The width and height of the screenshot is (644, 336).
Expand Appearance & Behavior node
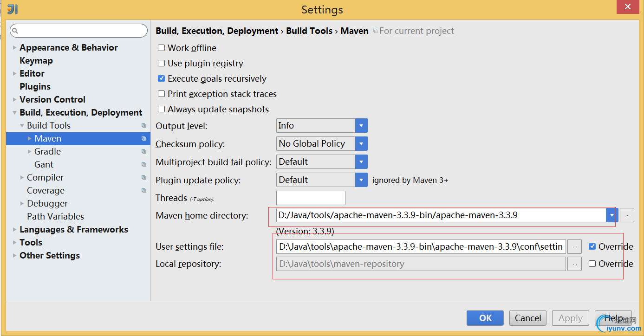coord(15,48)
